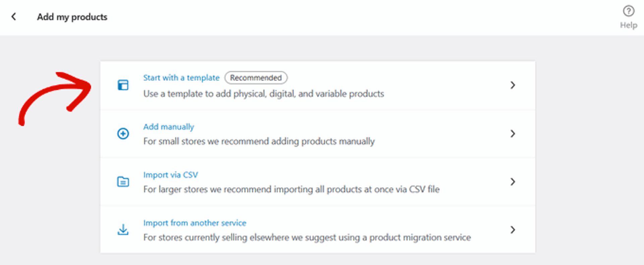
Task: Open the Import via CSV link
Action: pos(170,175)
